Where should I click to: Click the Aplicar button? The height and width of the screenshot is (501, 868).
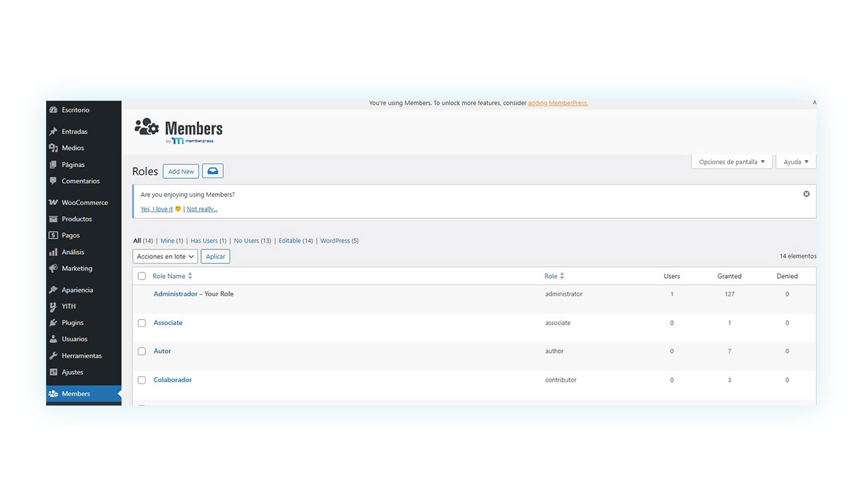pos(216,256)
